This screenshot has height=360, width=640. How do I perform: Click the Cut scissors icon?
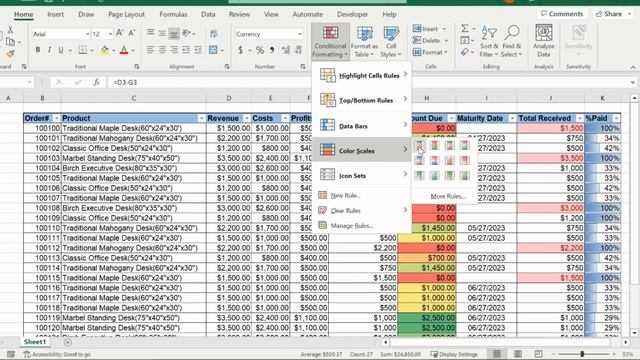click(x=10, y=30)
